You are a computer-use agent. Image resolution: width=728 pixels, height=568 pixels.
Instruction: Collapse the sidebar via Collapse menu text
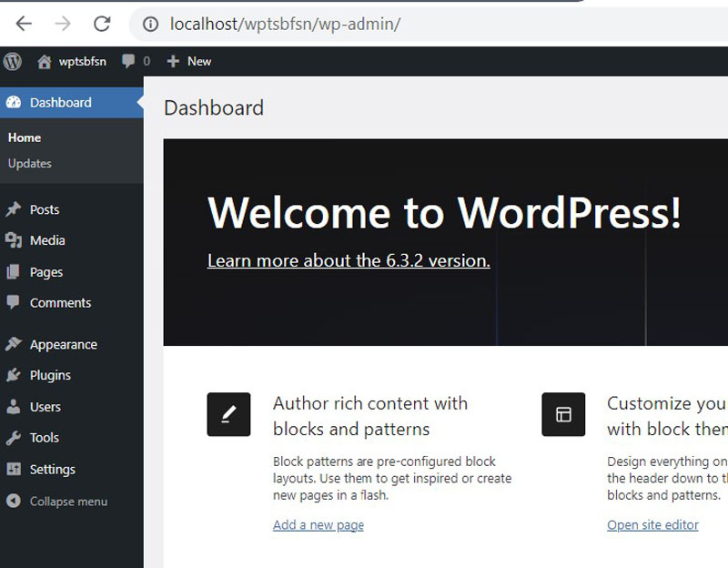69,502
